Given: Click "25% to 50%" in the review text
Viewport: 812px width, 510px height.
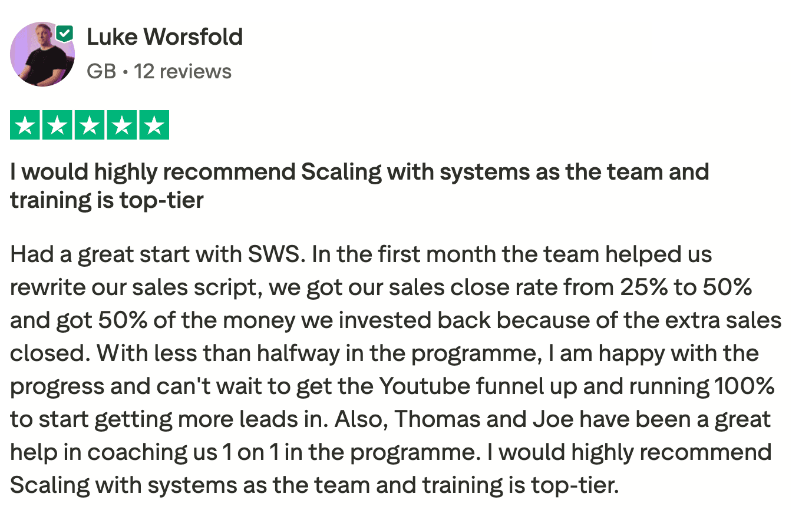Looking at the screenshot, I should 686,288.
